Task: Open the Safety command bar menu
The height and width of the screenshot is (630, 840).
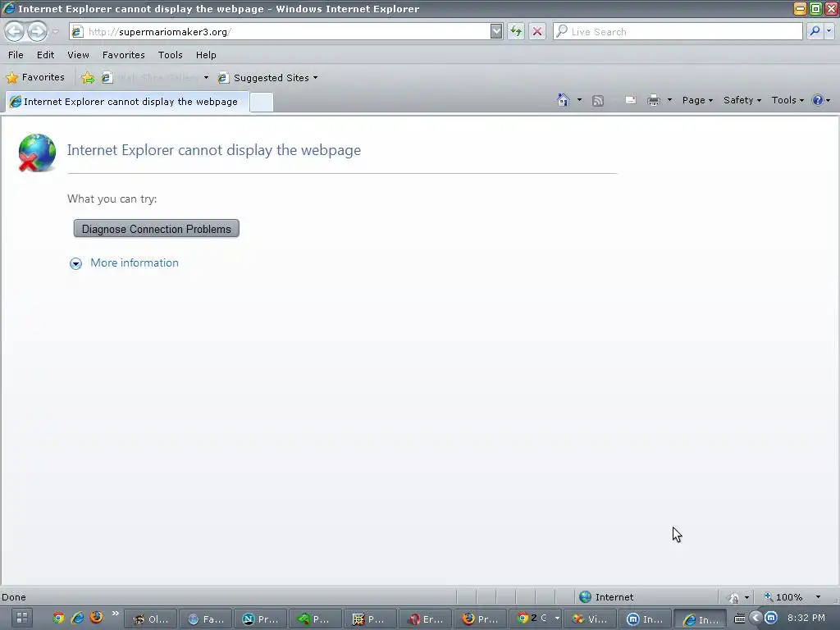Action: 742,100
